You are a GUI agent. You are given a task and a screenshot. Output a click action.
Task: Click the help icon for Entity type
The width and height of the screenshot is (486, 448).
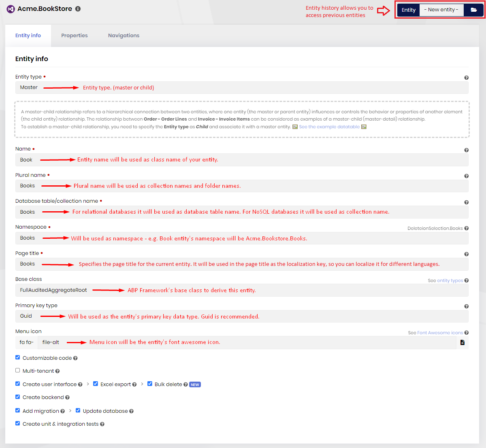(467, 78)
